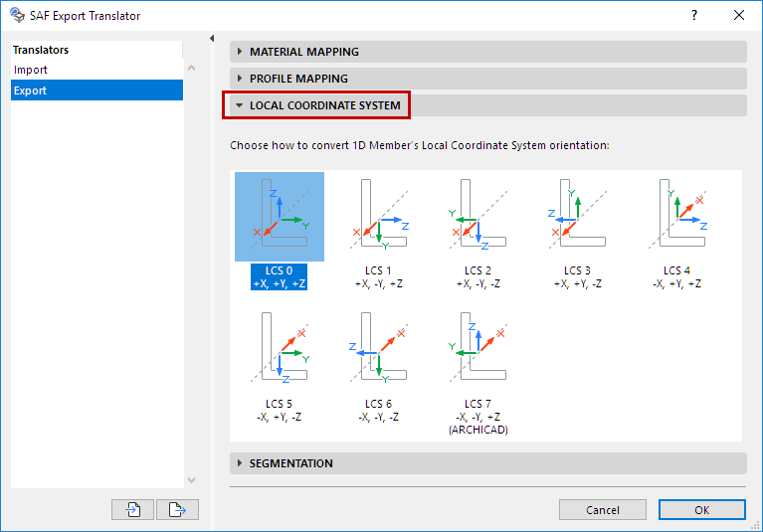The height and width of the screenshot is (532, 763).
Task: Click the Cancel button
Action: pyautogui.click(x=603, y=510)
